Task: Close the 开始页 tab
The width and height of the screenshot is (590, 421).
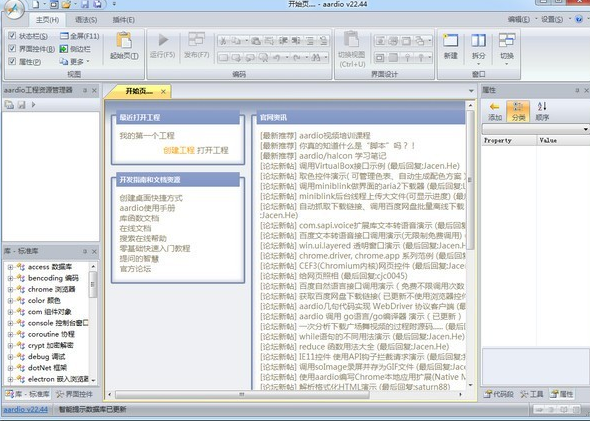Action: [163, 91]
